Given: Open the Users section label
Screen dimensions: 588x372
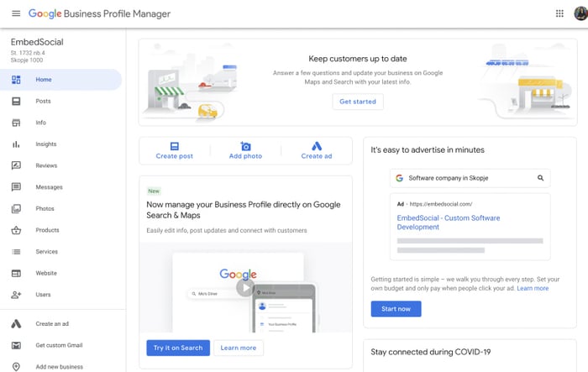Looking at the screenshot, I should (x=43, y=295).
